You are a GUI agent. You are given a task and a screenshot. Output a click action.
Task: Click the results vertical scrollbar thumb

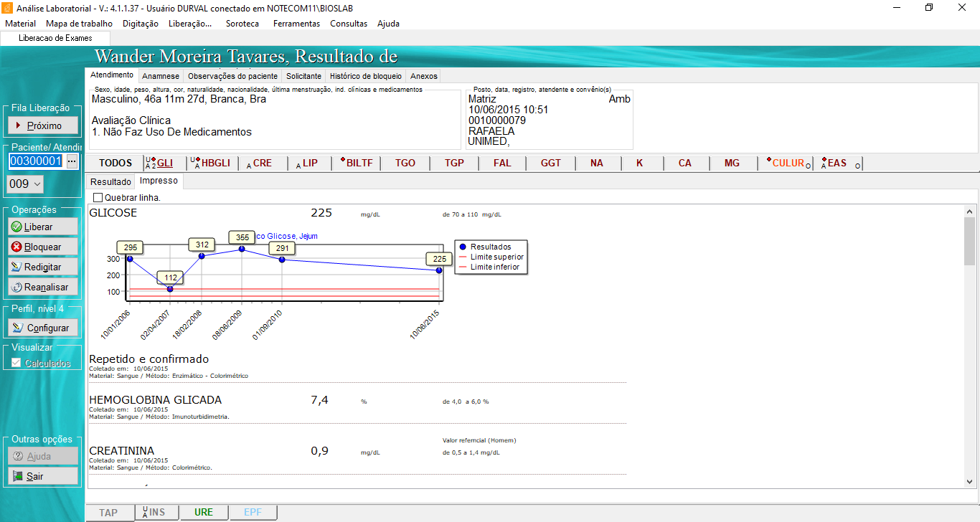click(969, 242)
